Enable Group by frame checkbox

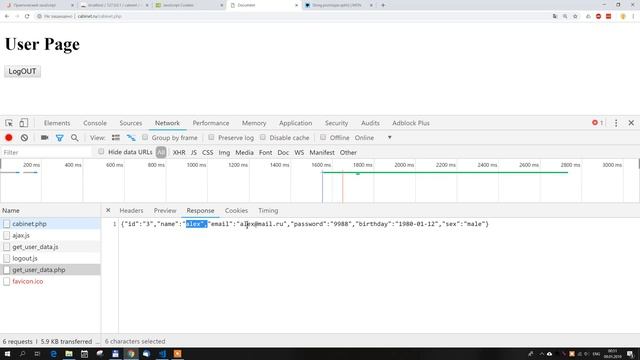click(x=145, y=138)
